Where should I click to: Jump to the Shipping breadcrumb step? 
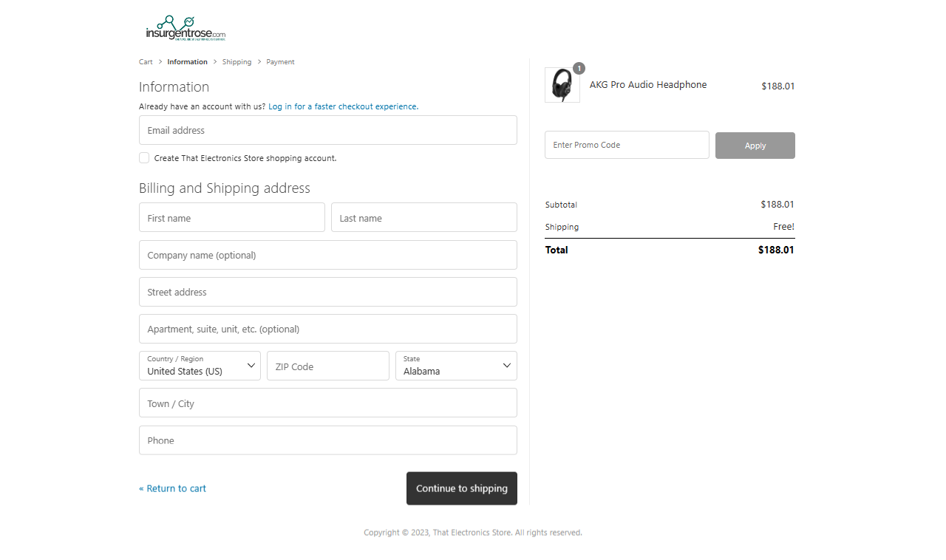pos(236,62)
